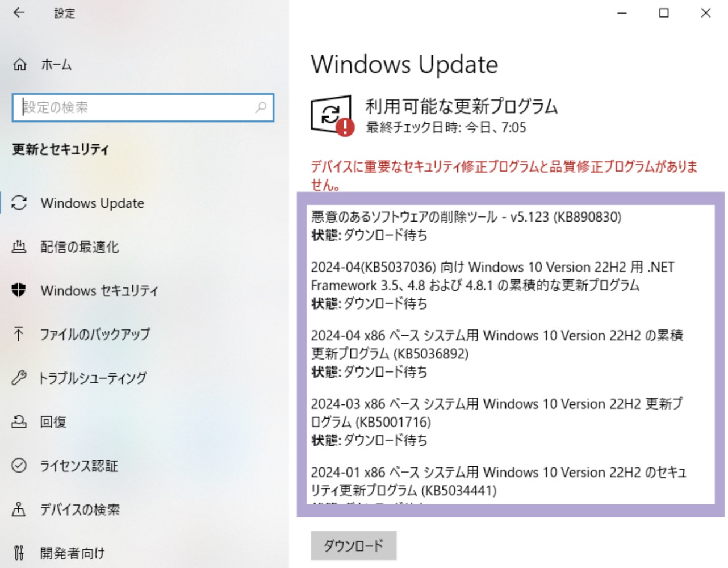728x568 pixels.
Task: Open トラブルシューティング page
Action: 93,378
